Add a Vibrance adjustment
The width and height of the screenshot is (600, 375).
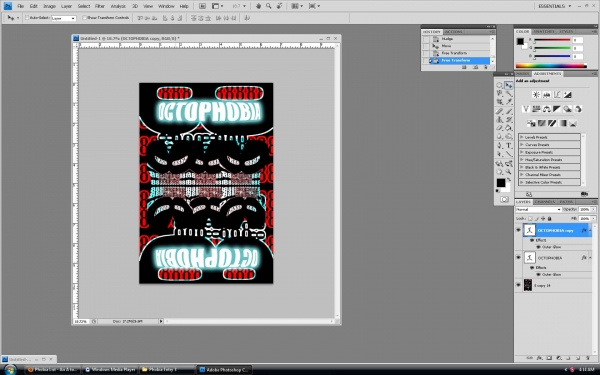click(526, 109)
